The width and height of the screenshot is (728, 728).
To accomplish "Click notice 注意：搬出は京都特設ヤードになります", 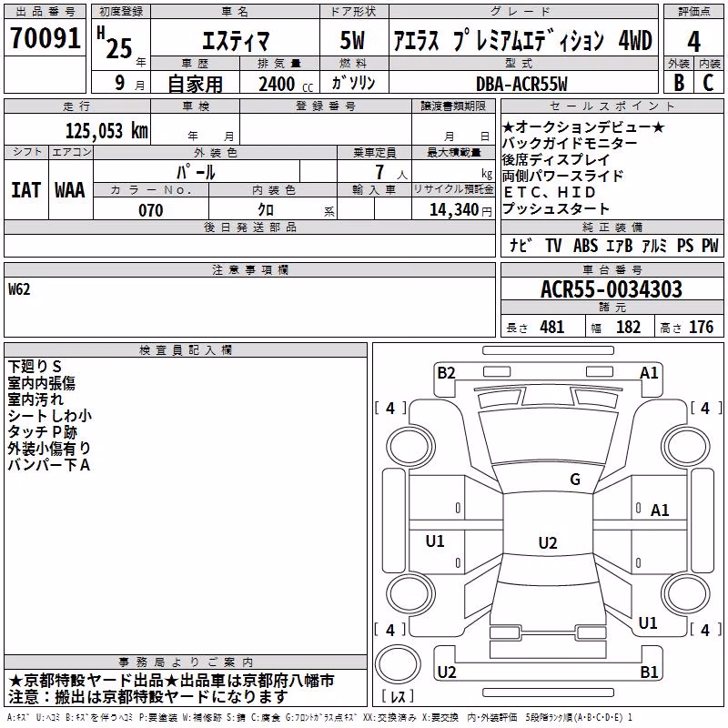I will coord(148,697).
